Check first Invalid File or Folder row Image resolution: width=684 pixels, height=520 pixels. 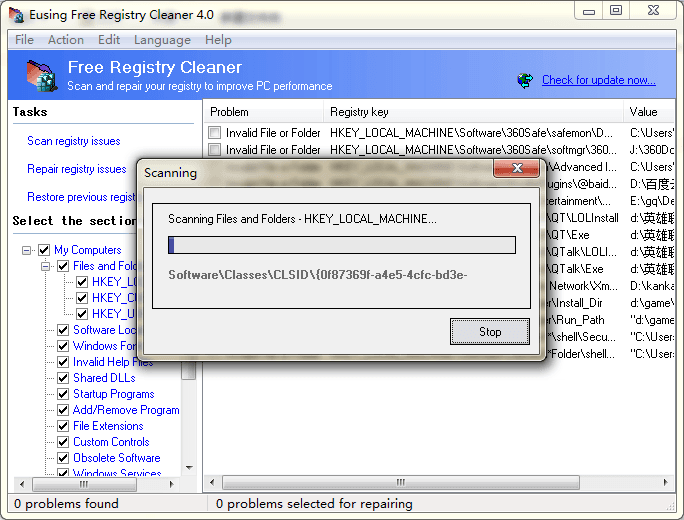coord(215,133)
